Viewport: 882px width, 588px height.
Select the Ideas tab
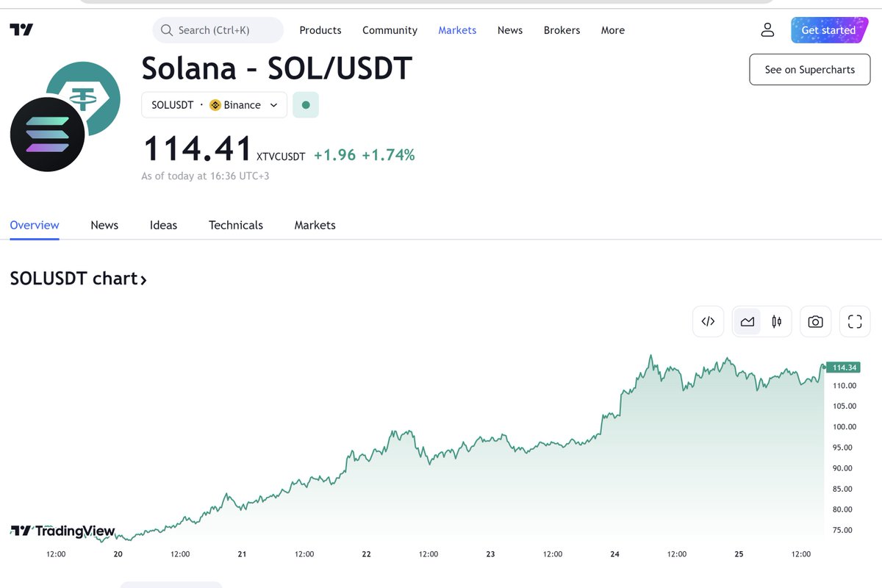point(163,225)
